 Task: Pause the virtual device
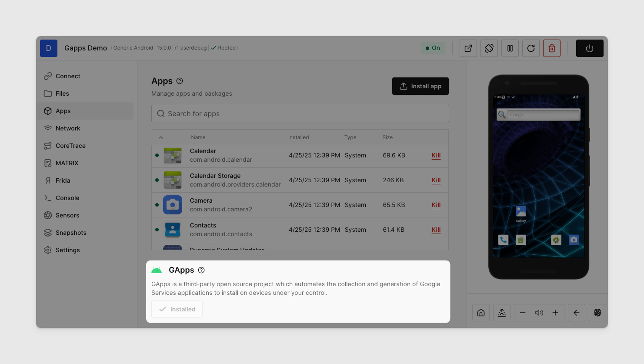[x=510, y=48]
